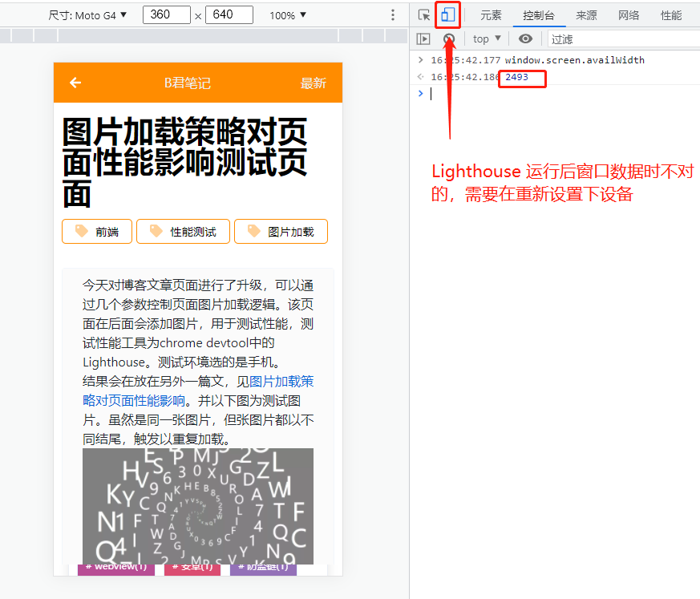Click the 图片加载 tag button

click(281, 232)
